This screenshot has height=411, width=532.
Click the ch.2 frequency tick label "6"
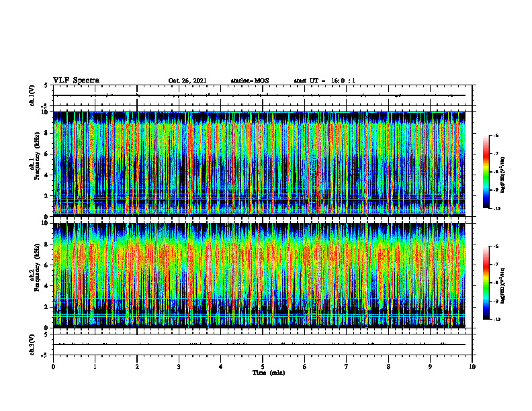point(46,265)
